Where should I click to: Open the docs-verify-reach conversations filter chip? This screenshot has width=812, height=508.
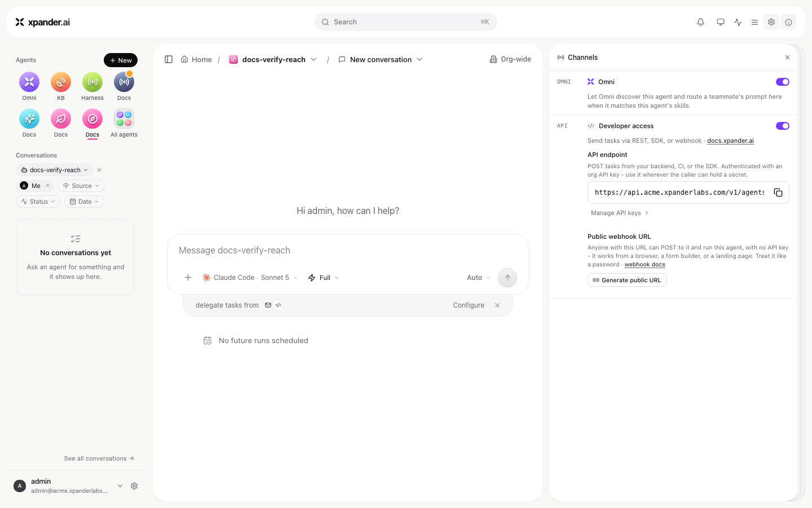point(55,170)
